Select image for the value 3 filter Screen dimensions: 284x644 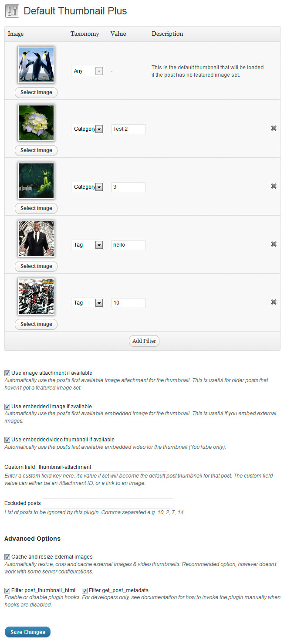36,208
